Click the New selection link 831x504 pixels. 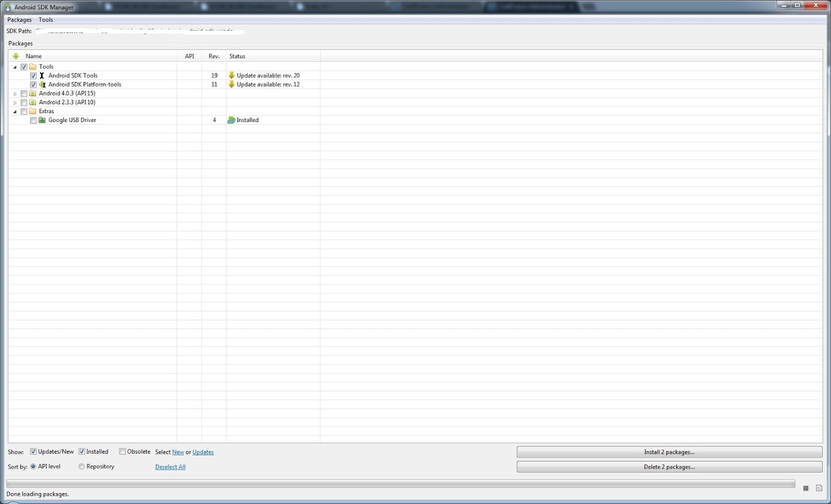tap(178, 452)
